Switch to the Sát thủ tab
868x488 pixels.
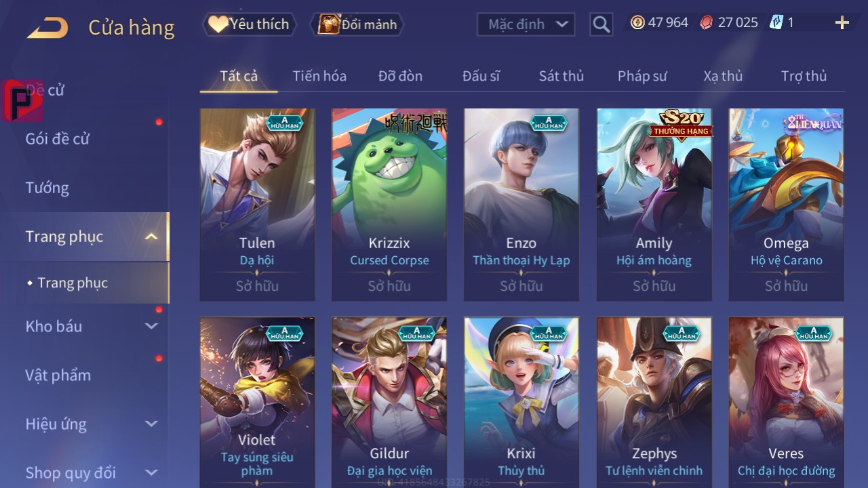click(561, 76)
